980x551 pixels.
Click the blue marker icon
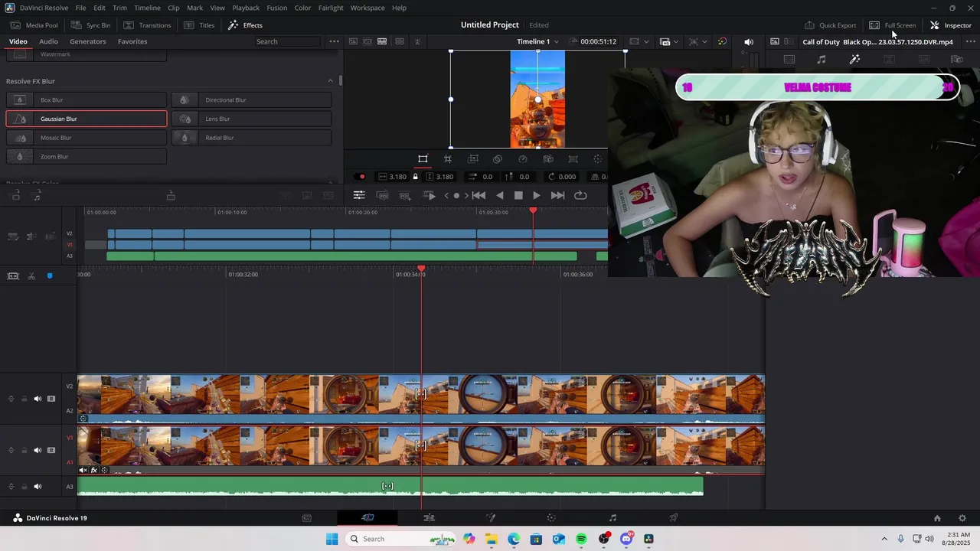(50, 275)
